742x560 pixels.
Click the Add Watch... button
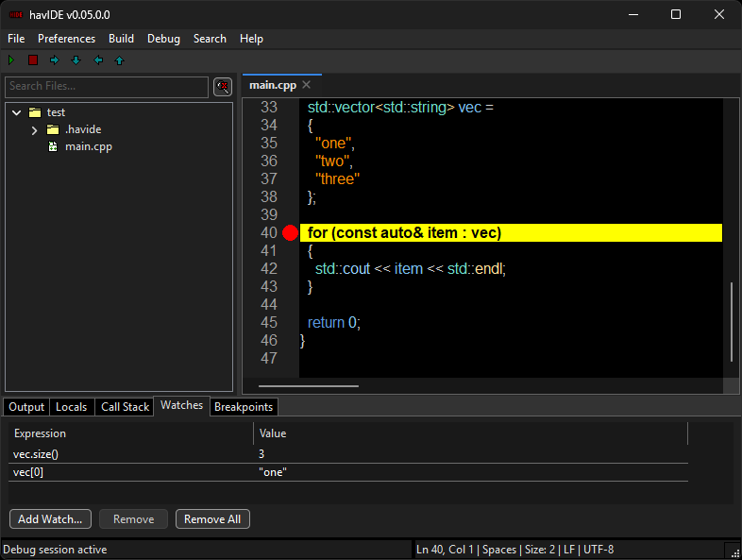click(50, 519)
